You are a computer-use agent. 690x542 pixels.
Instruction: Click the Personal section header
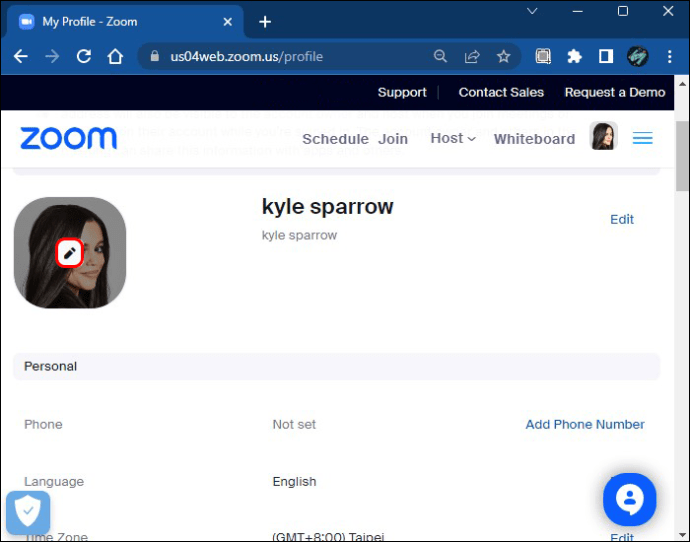pos(336,366)
